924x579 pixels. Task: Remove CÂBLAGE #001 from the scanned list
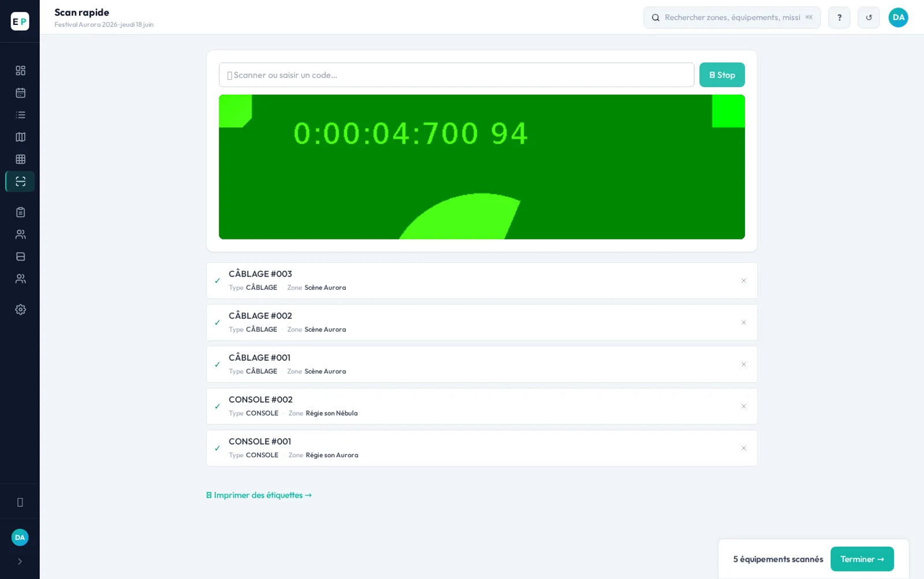(x=743, y=364)
